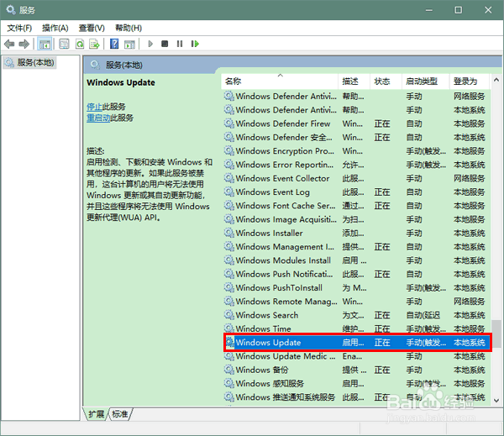Viewport: 504px width, 436px height.
Task: Click the Restart Service icon
Action: click(195, 44)
